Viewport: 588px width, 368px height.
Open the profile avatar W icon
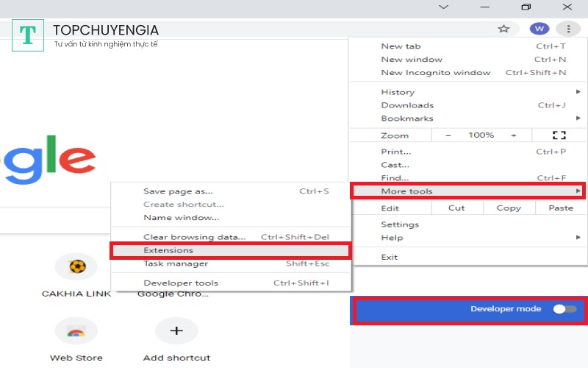coord(539,29)
